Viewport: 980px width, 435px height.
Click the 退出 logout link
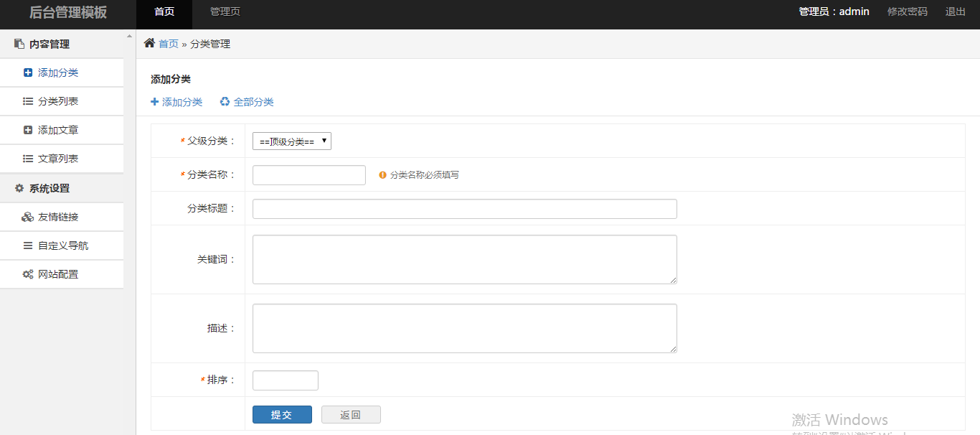click(x=956, y=11)
